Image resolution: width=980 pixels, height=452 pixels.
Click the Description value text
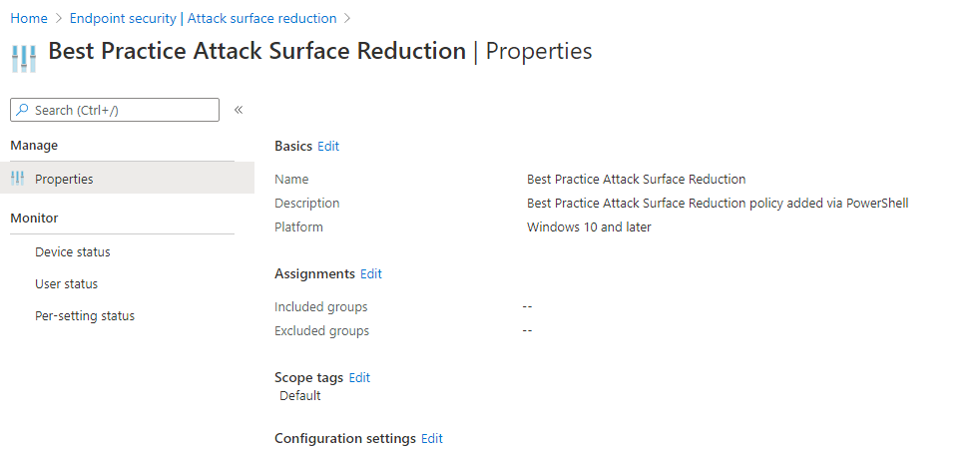click(717, 204)
